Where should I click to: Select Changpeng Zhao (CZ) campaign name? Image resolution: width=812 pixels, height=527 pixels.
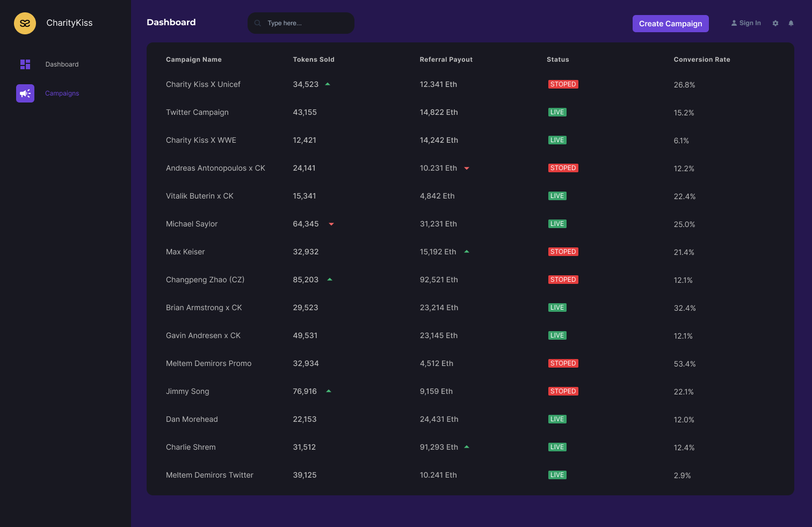pos(205,280)
